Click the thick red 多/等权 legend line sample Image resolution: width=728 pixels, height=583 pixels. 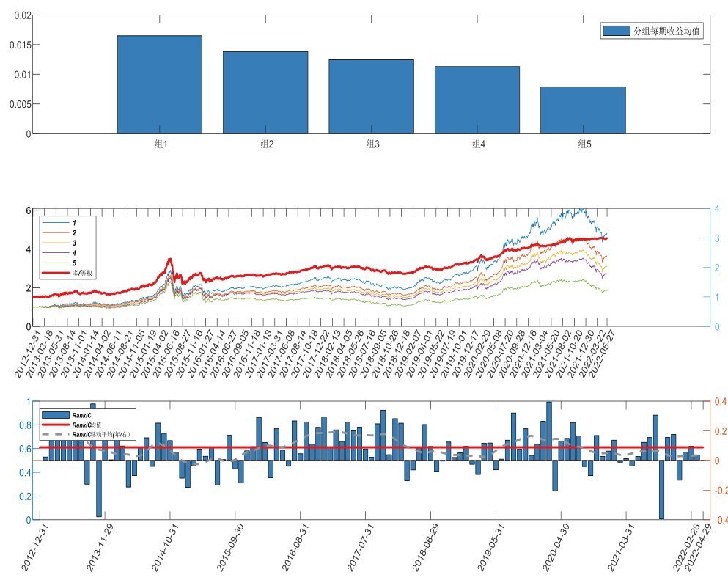click(x=56, y=273)
